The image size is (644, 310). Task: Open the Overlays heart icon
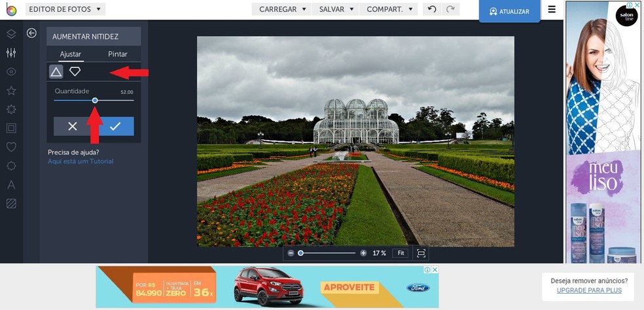coord(12,146)
